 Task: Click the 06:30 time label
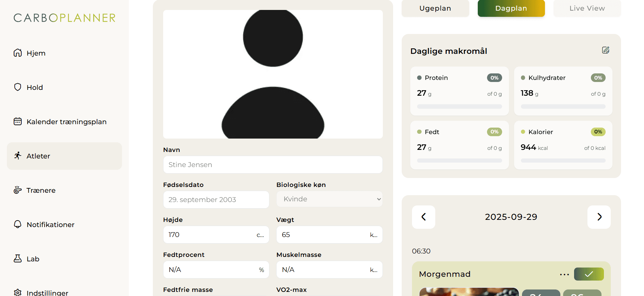(x=421, y=251)
